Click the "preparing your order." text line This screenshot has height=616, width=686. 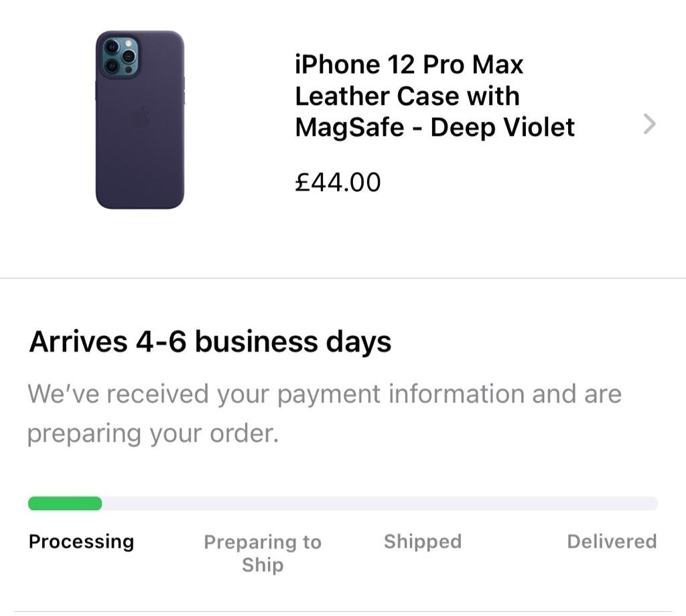coord(153,433)
